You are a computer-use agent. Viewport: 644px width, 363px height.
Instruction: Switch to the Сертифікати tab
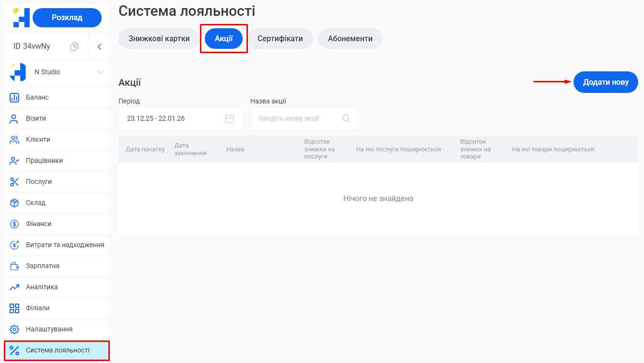coord(280,39)
